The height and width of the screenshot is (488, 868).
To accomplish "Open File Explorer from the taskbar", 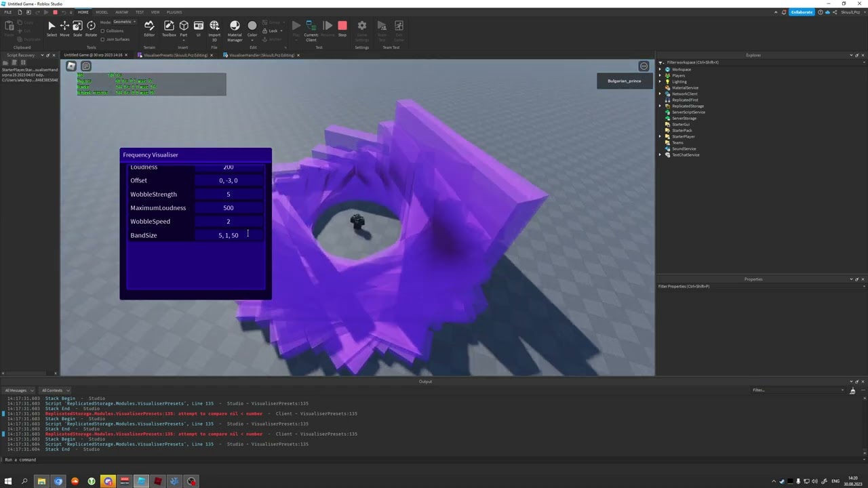I will [41, 481].
